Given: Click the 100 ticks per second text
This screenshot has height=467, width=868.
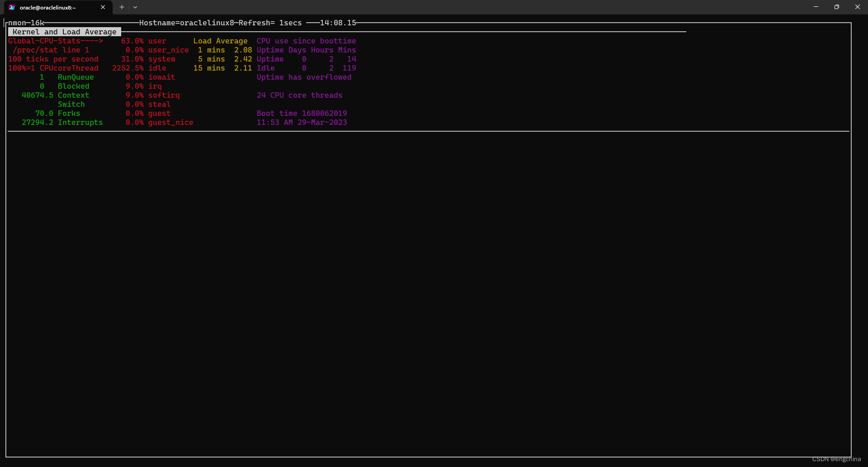Looking at the screenshot, I should (x=53, y=59).
